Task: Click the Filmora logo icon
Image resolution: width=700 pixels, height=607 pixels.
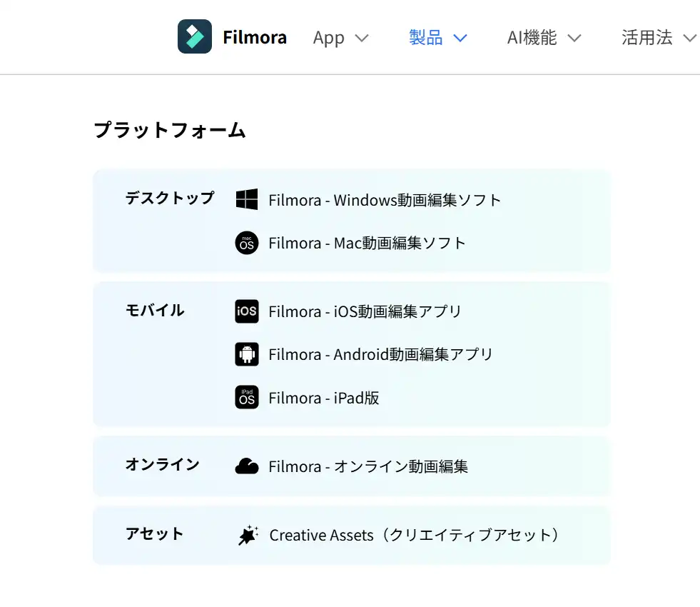Action: coord(194,36)
